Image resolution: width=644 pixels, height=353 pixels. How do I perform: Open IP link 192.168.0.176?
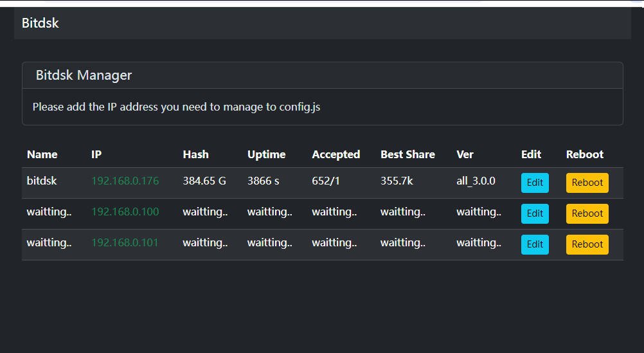click(x=125, y=181)
